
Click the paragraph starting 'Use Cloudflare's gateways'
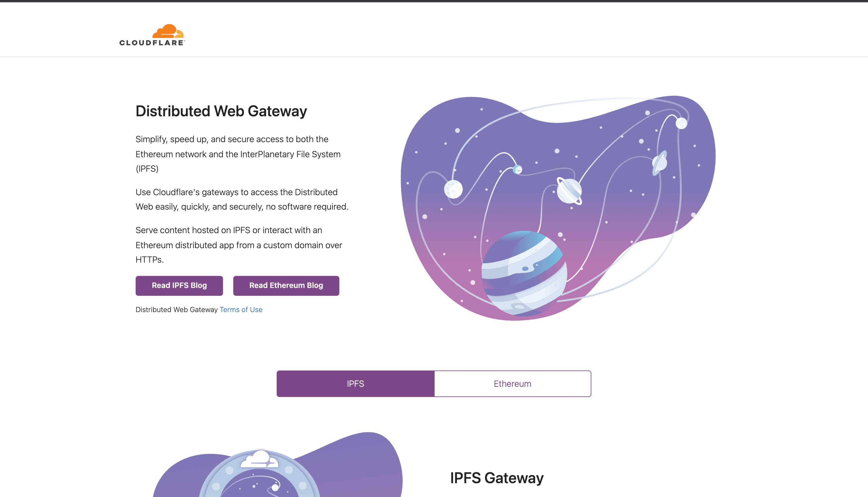[242, 199]
